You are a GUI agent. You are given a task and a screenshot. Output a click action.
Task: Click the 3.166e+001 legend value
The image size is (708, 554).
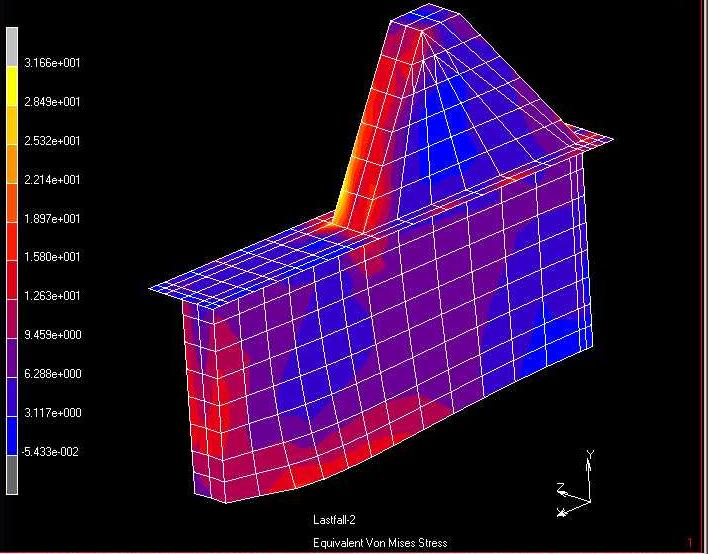point(52,63)
